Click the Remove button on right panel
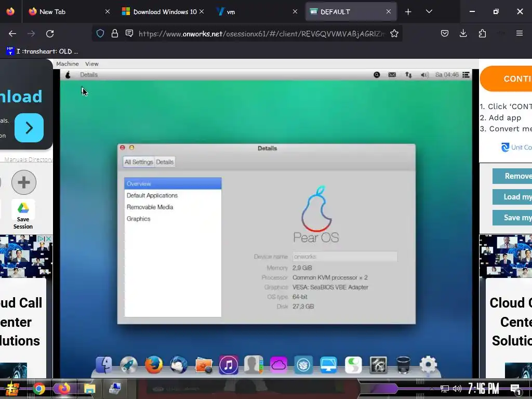The width and height of the screenshot is (532, 399). (x=512, y=176)
